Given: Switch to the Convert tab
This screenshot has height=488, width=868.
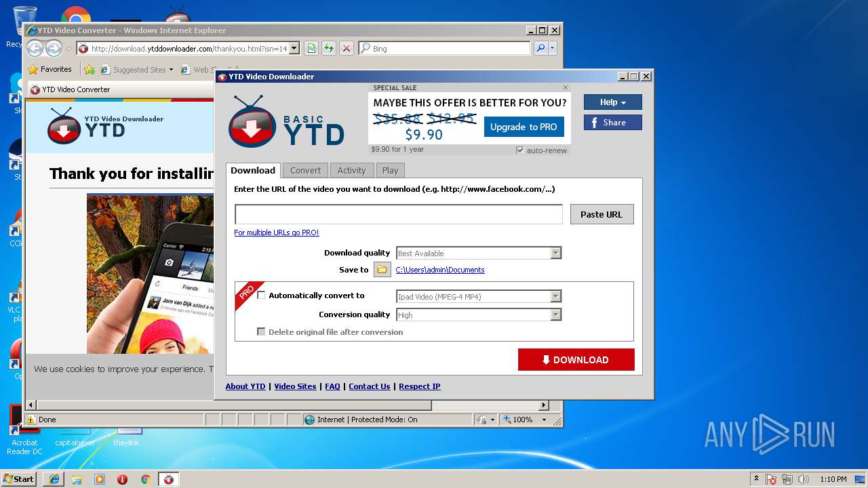Looking at the screenshot, I should [x=305, y=170].
